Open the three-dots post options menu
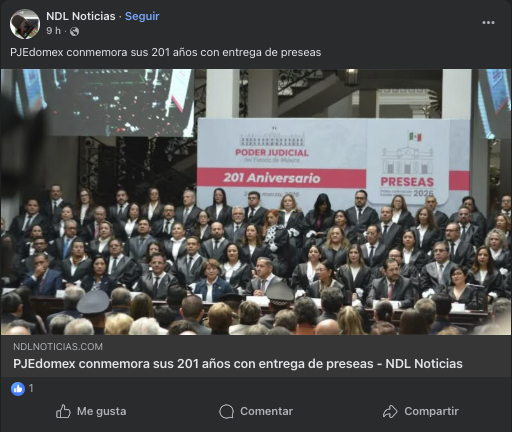Image resolution: width=512 pixels, height=432 pixels. [488, 23]
